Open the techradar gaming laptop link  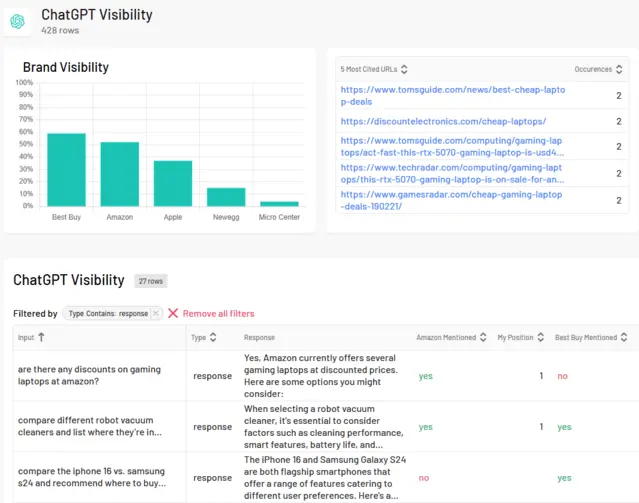point(452,173)
